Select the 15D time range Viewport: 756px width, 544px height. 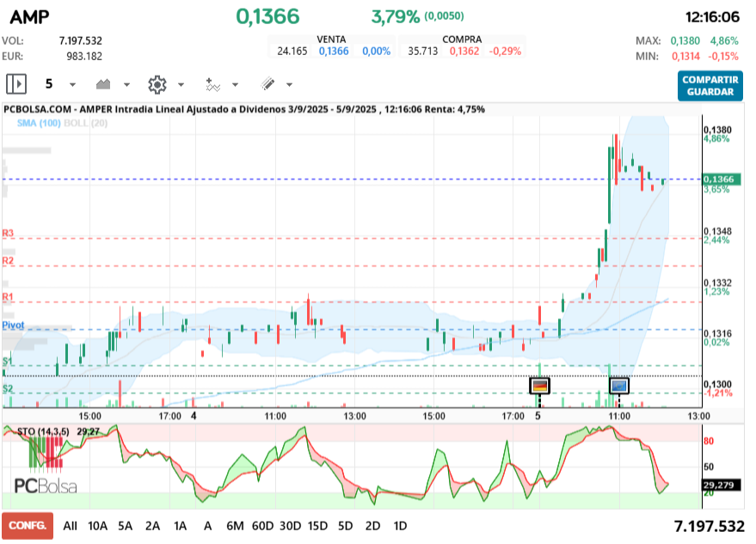pyautogui.click(x=317, y=526)
